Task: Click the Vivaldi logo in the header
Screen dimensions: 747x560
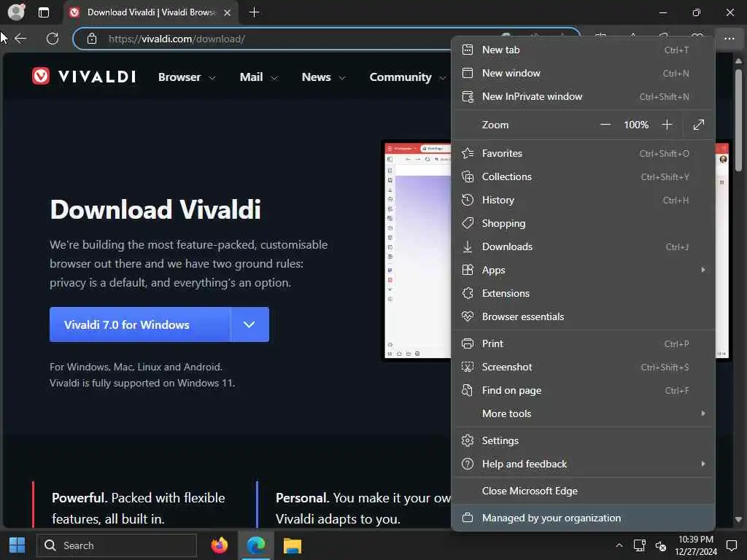Action: tap(84, 76)
